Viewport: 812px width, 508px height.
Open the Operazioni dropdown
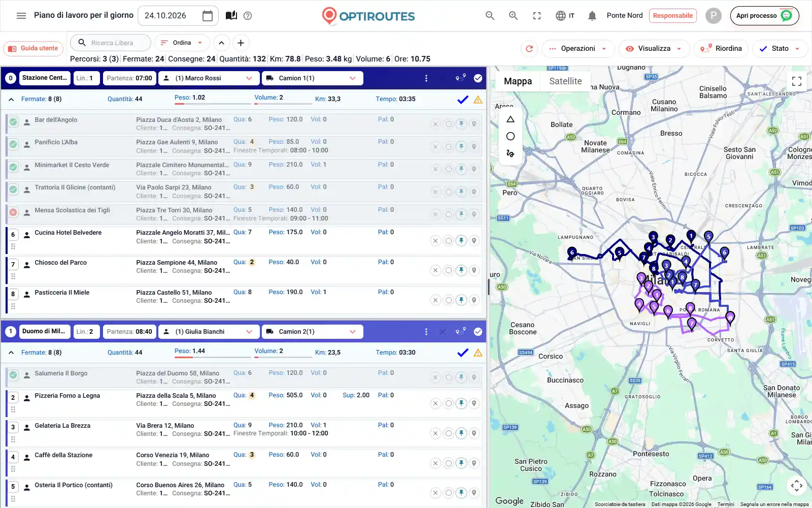tap(578, 49)
